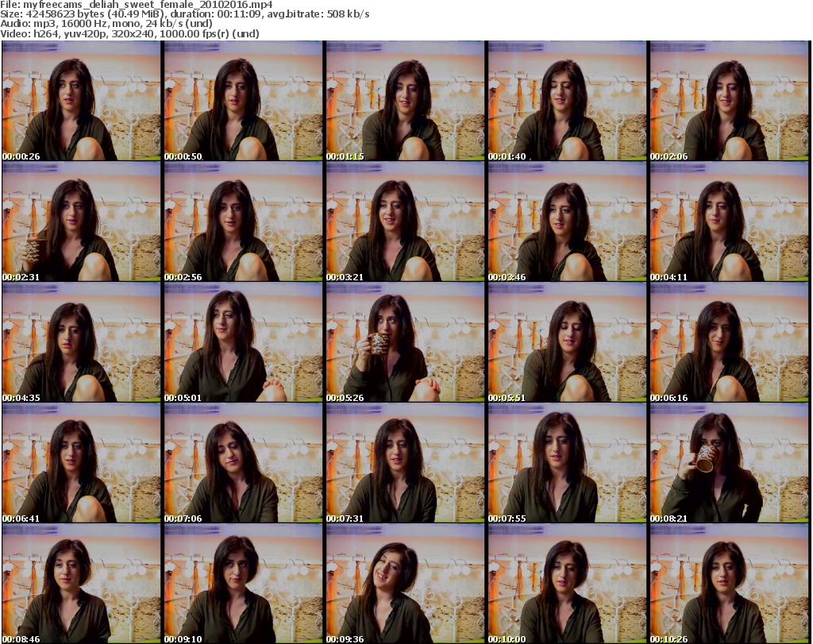This screenshot has height=644, width=813.
Task: Select the frame stamped 00:05:26
Action: coord(405,342)
